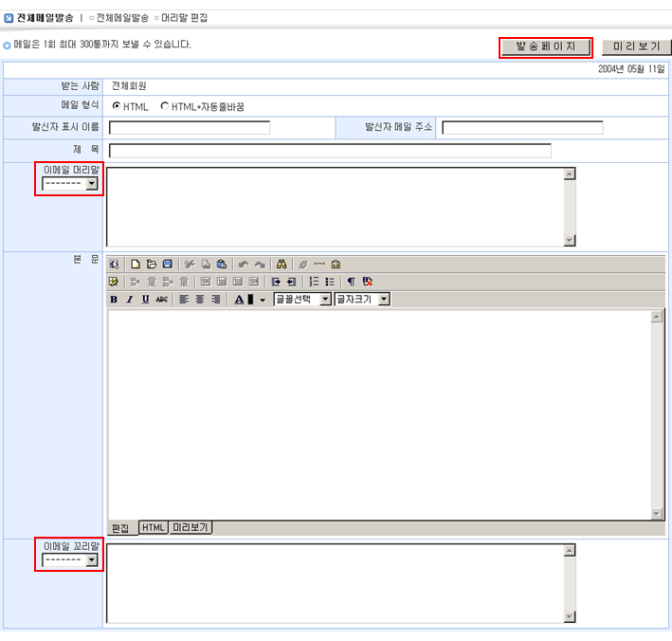Viewport: 672px width, 641px height.
Task: Click the paste clipboard icon
Action: pyautogui.click(x=221, y=264)
